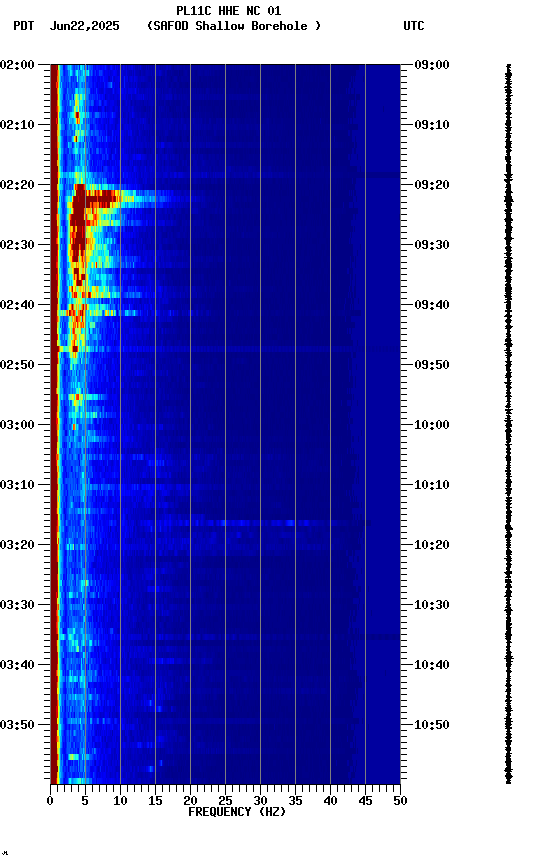Viewport: 552px width, 864px height.
Task: Click the '03:10' PDT time label
Action: [x=17, y=485]
